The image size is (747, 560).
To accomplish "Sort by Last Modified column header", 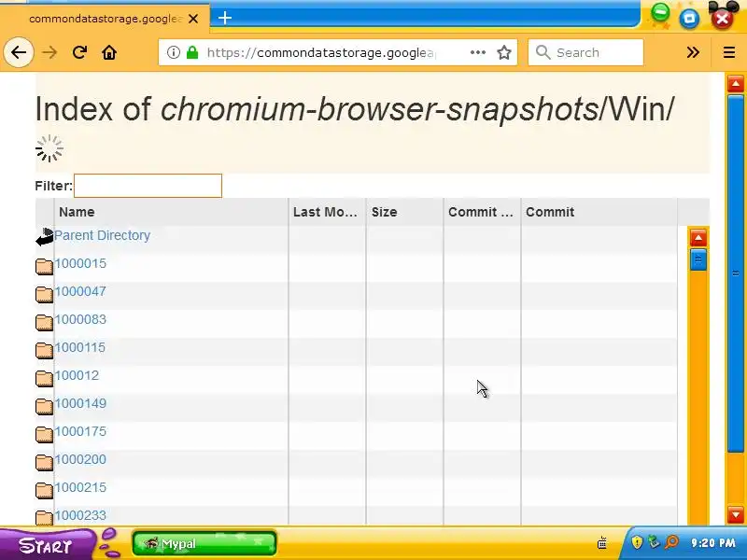I will [327, 212].
